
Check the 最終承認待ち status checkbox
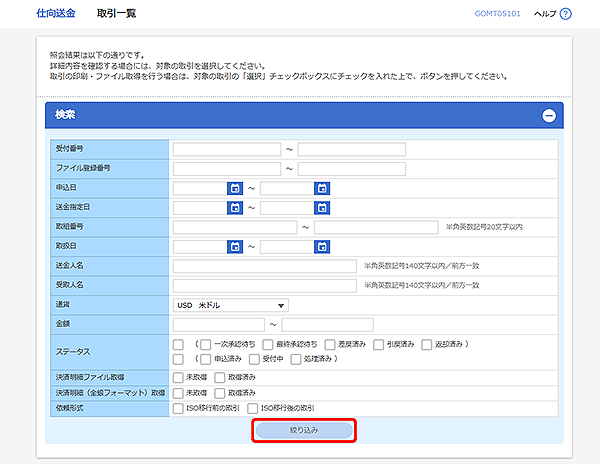point(268,345)
